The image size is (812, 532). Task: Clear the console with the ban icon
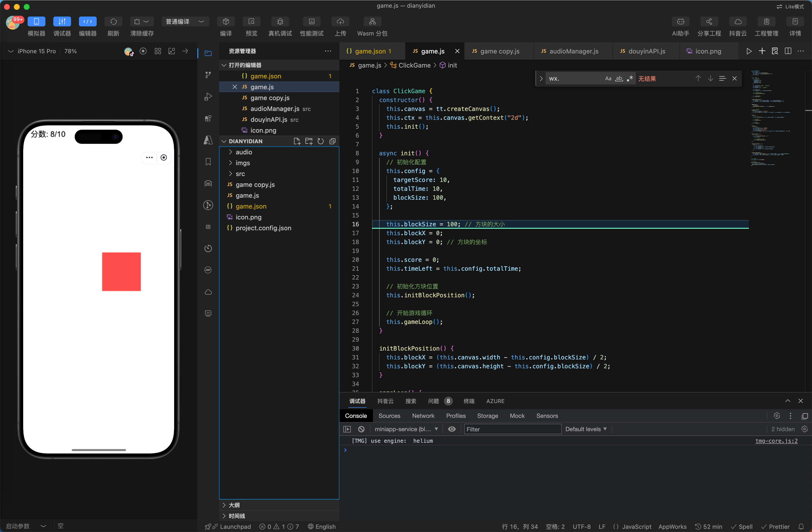tap(361, 429)
